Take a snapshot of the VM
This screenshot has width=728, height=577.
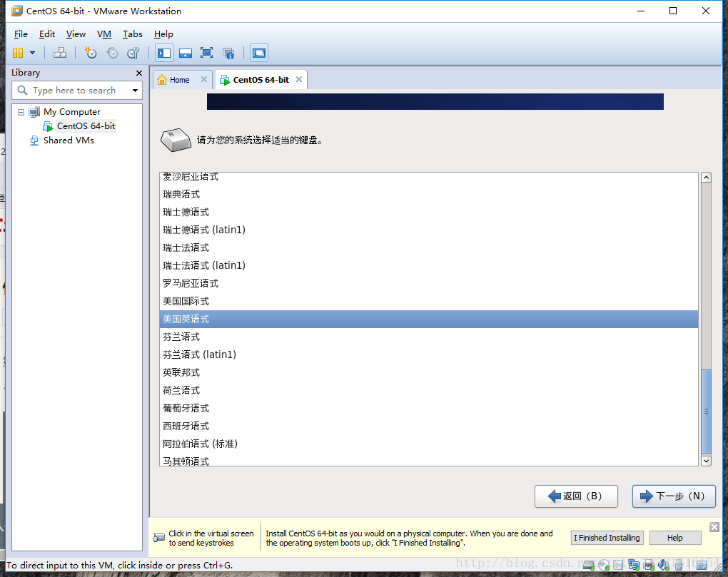[91, 53]
